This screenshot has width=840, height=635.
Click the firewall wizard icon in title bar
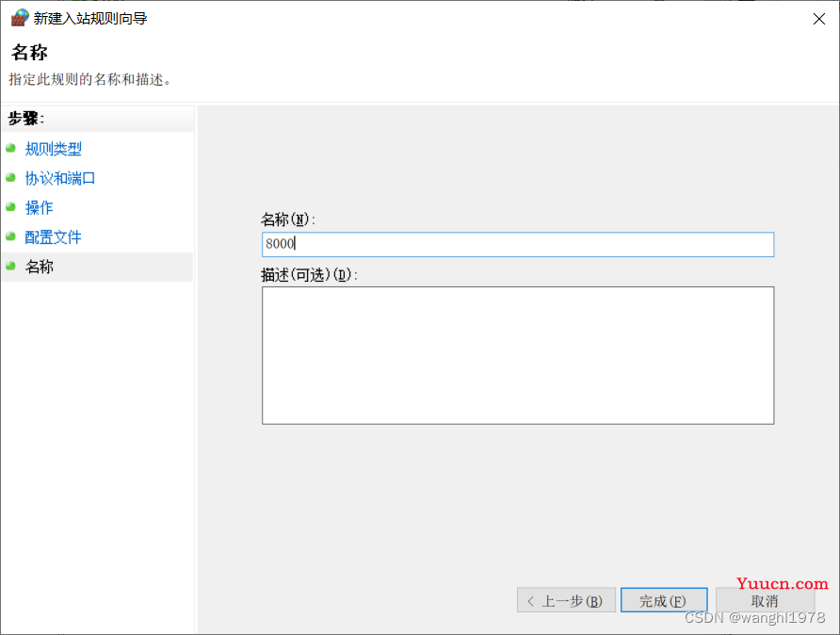(19, 18)
